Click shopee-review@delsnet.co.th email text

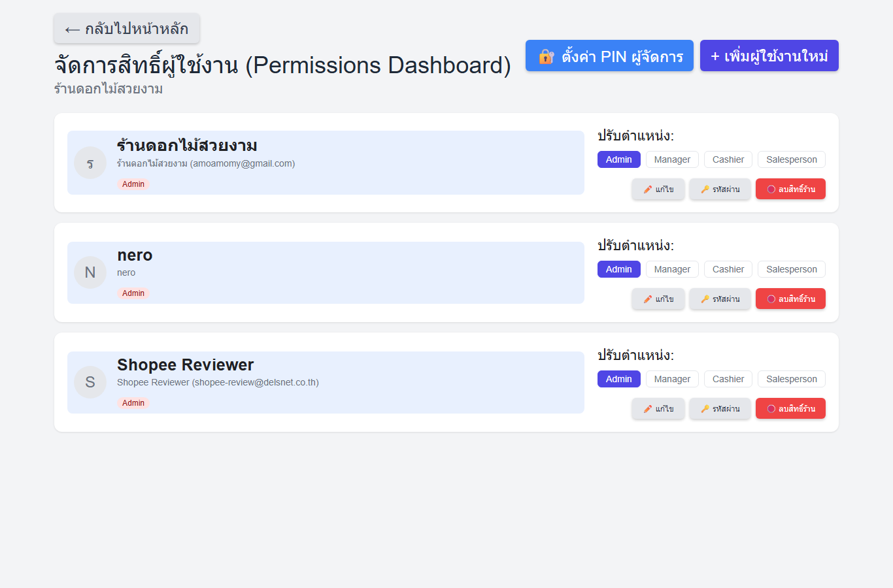(255, 382)
